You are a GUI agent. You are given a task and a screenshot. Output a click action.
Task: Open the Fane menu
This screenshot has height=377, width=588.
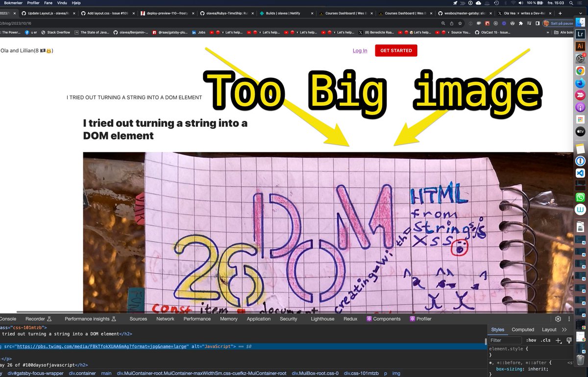pos(48,3)
